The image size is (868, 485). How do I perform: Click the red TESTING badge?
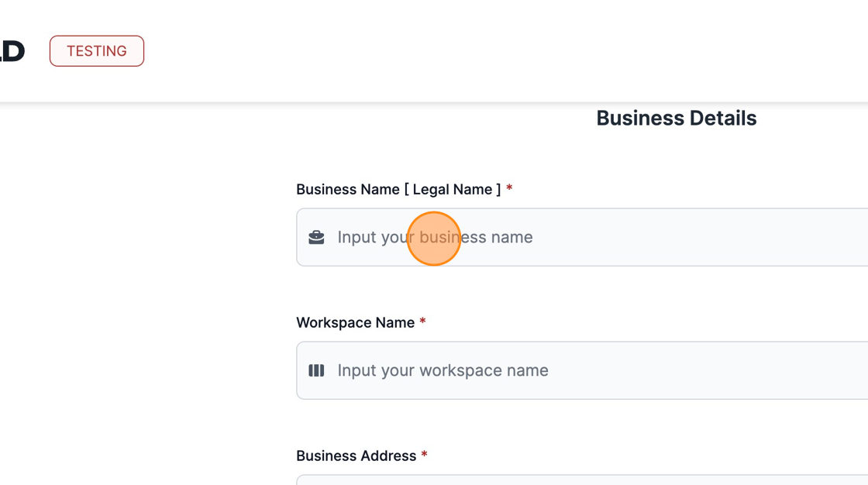coord(97,51)
